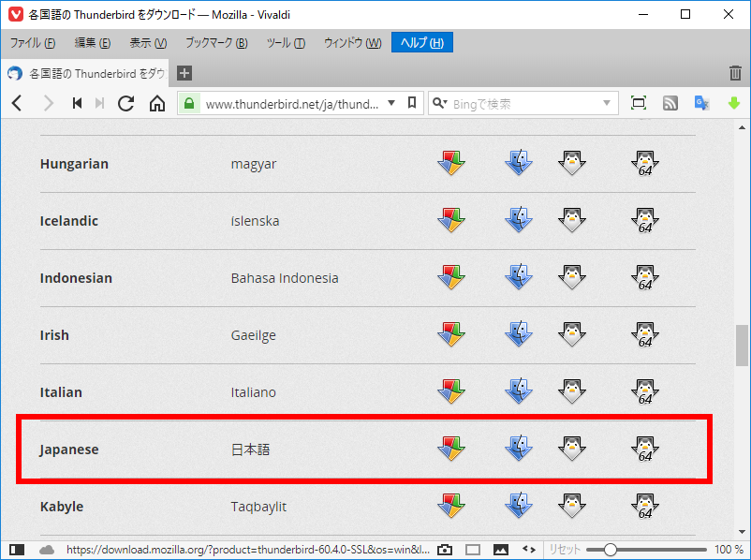
Task: Toggle the side panel in status bar
Action: pos(17,549)
